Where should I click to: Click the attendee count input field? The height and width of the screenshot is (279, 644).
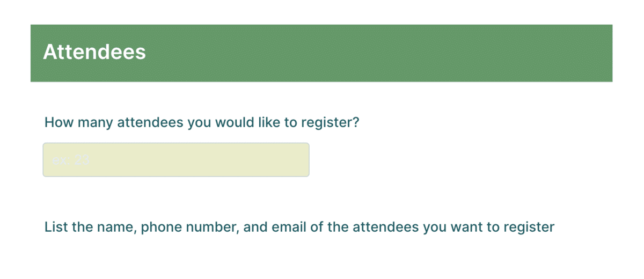point(175,160)
